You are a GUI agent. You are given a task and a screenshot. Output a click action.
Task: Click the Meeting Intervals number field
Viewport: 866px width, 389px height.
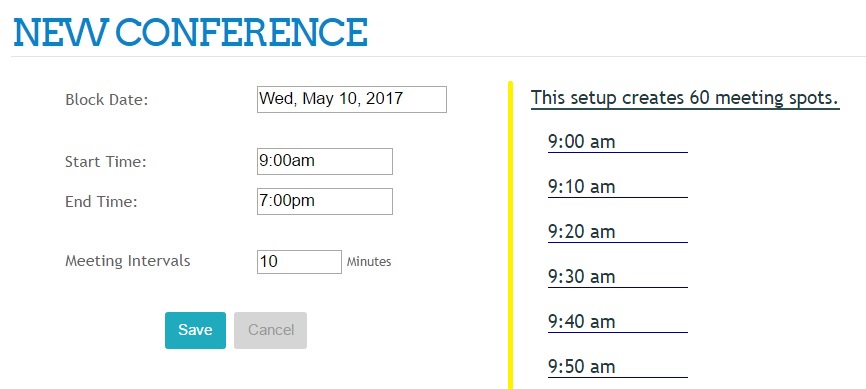tap(299, 262)
